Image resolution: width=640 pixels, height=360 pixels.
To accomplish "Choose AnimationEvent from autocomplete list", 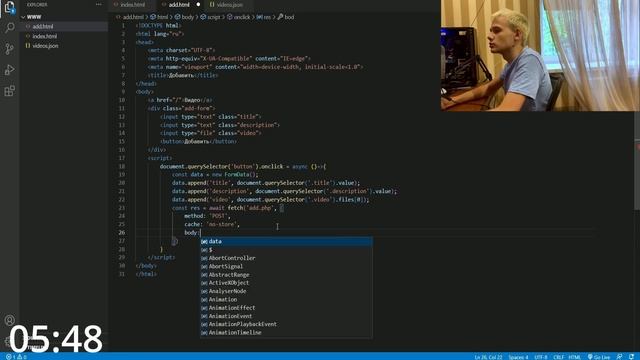I will [x=286, y=316].
